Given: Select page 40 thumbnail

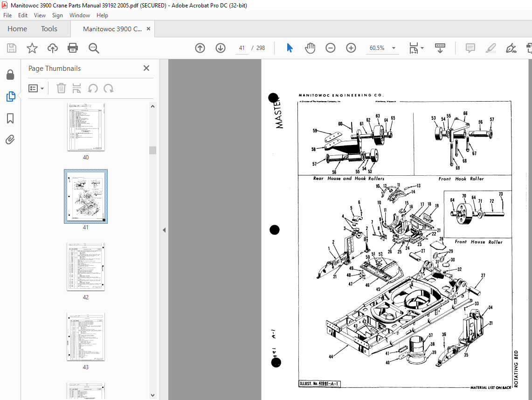Looking at the screenshot, I should [86, 126].
